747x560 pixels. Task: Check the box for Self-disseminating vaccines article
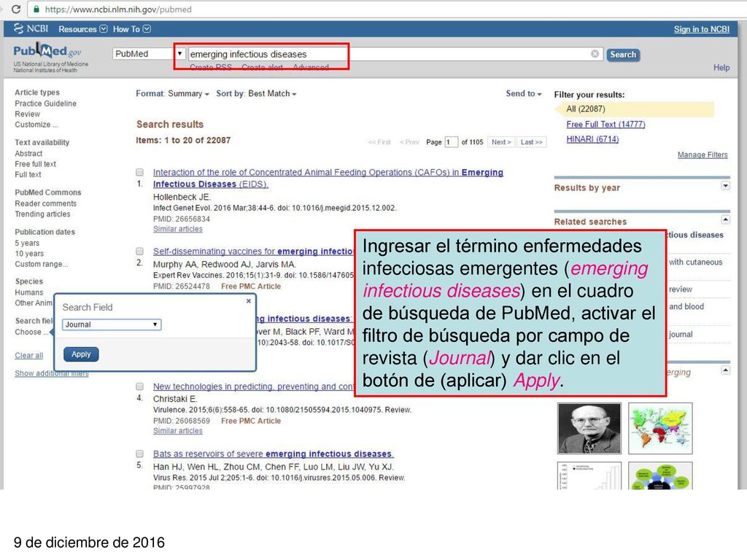[139, 252]
